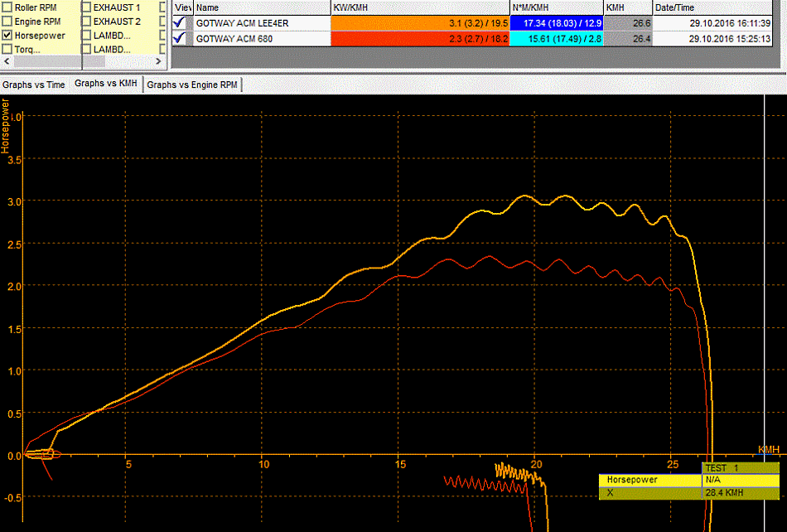Click the KW/KMH column header
This screenshot has width=787, height=532.
point(420,7)
